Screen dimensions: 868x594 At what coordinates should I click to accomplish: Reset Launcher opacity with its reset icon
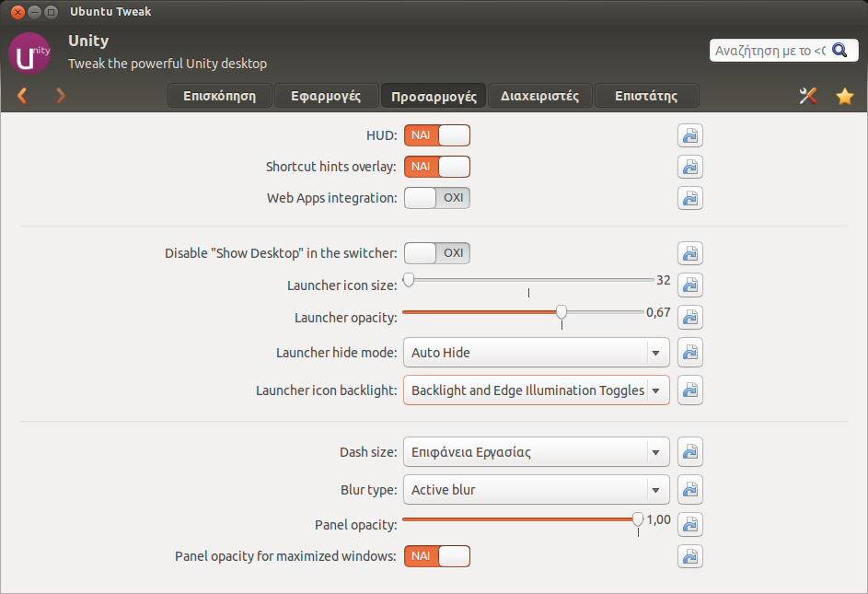pos(690,318)
